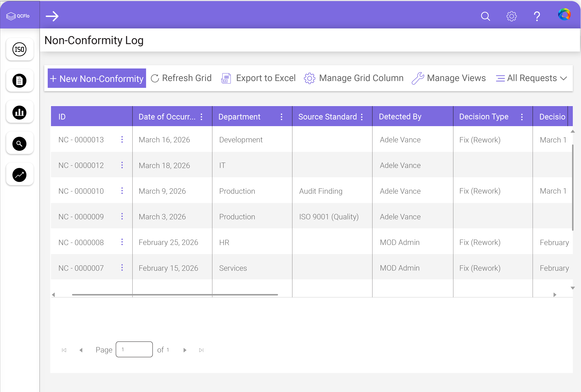The width and height of the screenshot is (581, 392).
Task: Open row menu for NC - 0000008
Action: pos(122,242)
